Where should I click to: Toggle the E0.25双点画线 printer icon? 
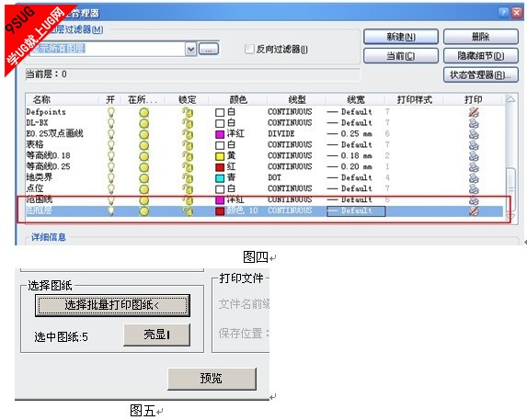[x=474, y=134]
